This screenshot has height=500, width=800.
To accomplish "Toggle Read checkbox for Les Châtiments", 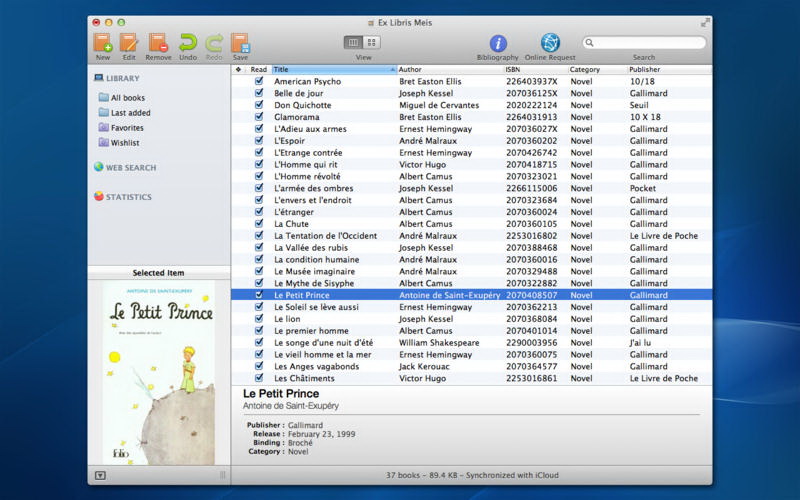I will 259,378.
